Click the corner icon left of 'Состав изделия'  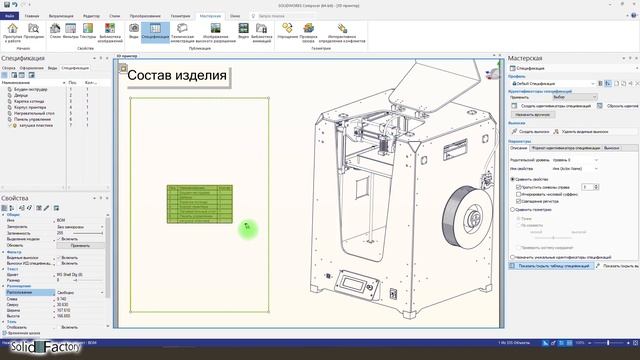pos(123,68)
